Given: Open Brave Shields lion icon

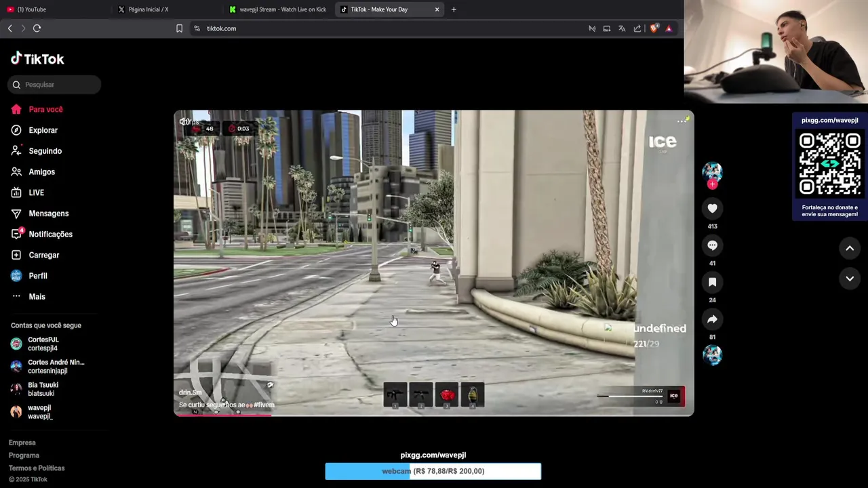Looking at the screenshot, I should click(654, 28).
